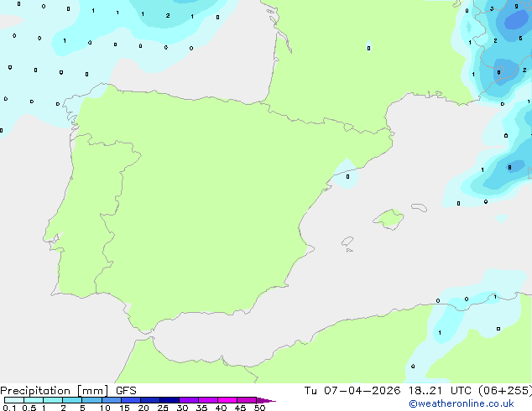
Task: Click the 'Tu 07-04-2026' date text
Action: (x=352, y=391)
